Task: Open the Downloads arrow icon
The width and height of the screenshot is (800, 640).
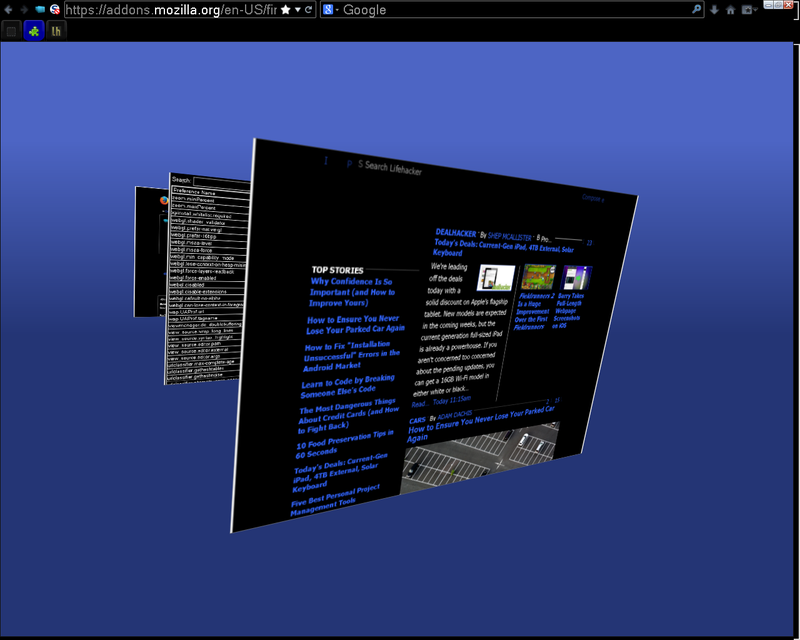Action: click(714, 10)
